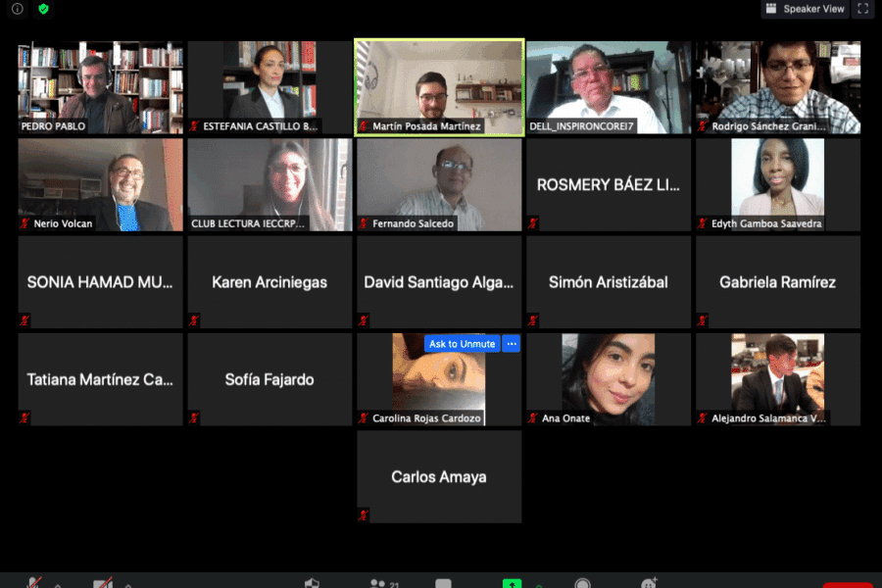This screenshot has height=588, width=882.
Task: Open the meeting information icon
Action: [18, 9]
